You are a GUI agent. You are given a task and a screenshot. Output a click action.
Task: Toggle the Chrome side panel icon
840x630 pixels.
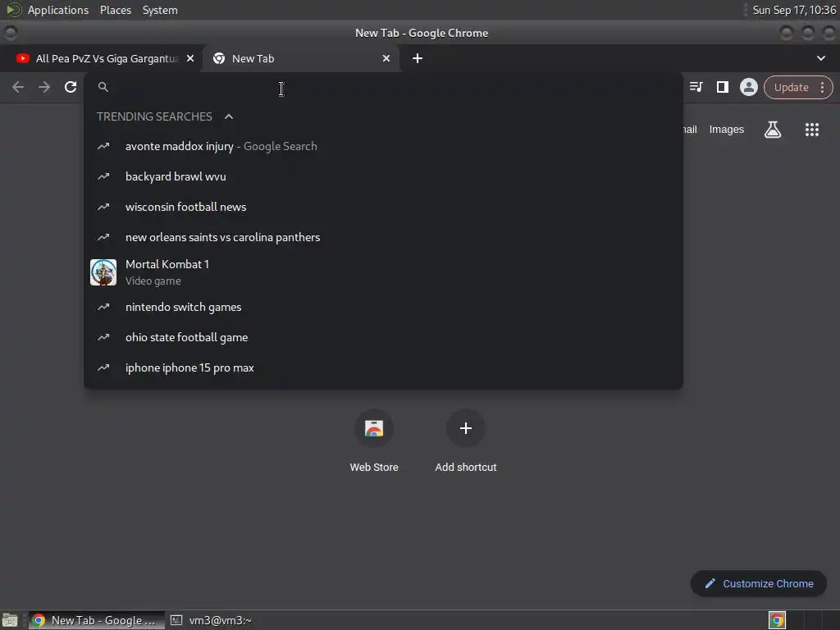pyautogui.click(x=722, y=87)
